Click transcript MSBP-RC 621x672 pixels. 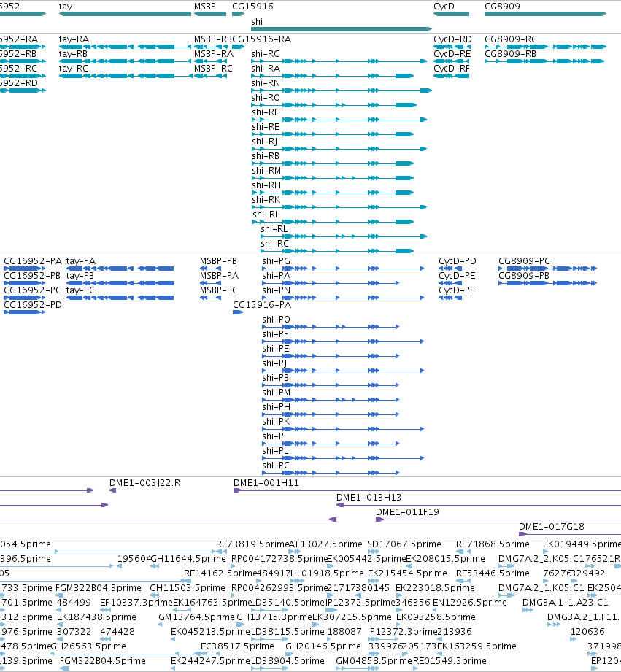[213, 69]
